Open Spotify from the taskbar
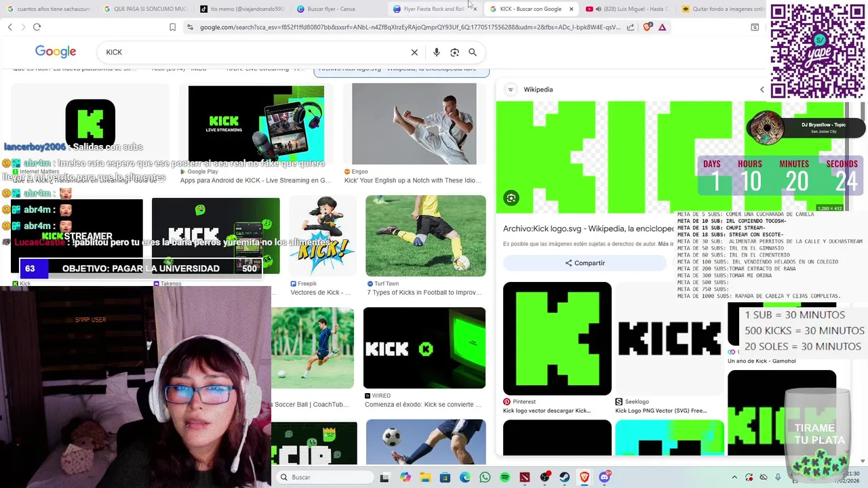Viewport: 868px width, 488px height. 505,477
